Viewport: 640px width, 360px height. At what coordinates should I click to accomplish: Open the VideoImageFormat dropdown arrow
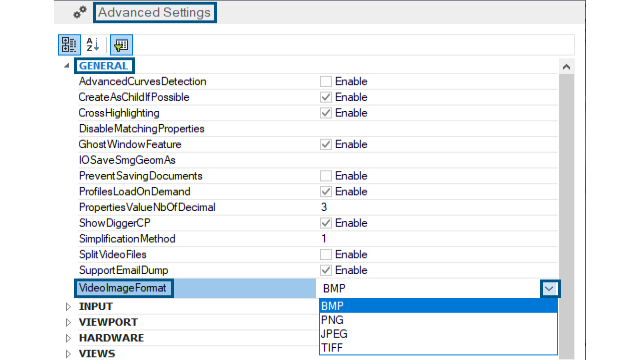point(549,289)
